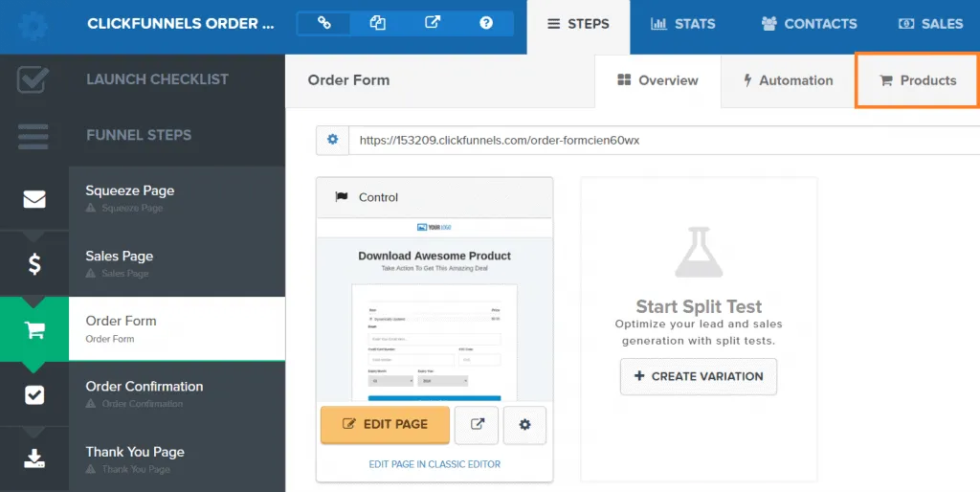This screenshot has height=492, width=980.
Task: Preview page in new tab icon
Action: 477,425
